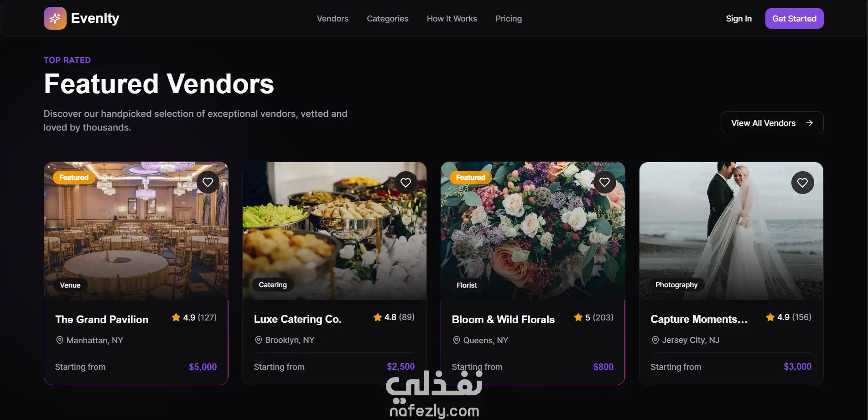Click star icon on Bloom & Wild Florals
Viewport: 868px width, 420px height.
click(x=578, y=317)
